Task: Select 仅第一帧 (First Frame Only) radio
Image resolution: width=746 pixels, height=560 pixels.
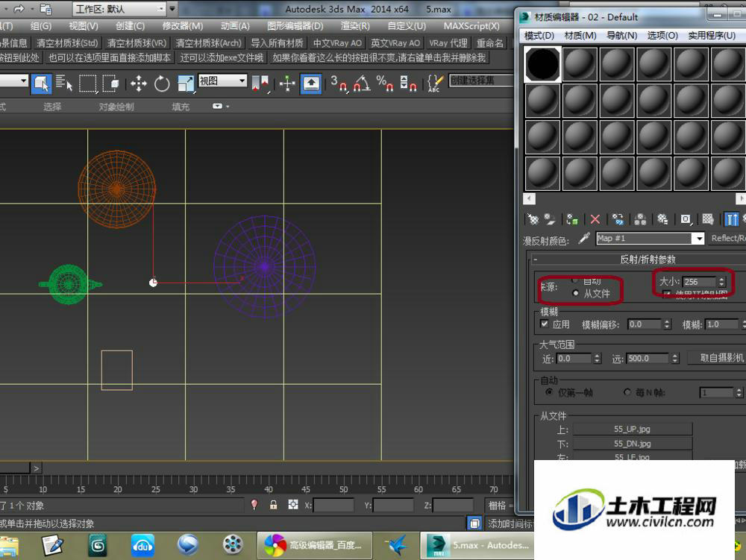Action: click(550, 392)
